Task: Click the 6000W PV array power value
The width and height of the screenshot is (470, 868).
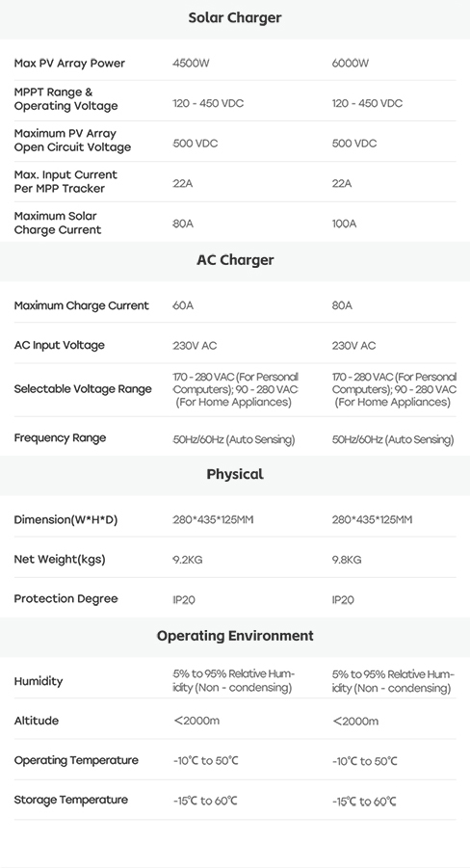Action: click(x=351, y=64)
